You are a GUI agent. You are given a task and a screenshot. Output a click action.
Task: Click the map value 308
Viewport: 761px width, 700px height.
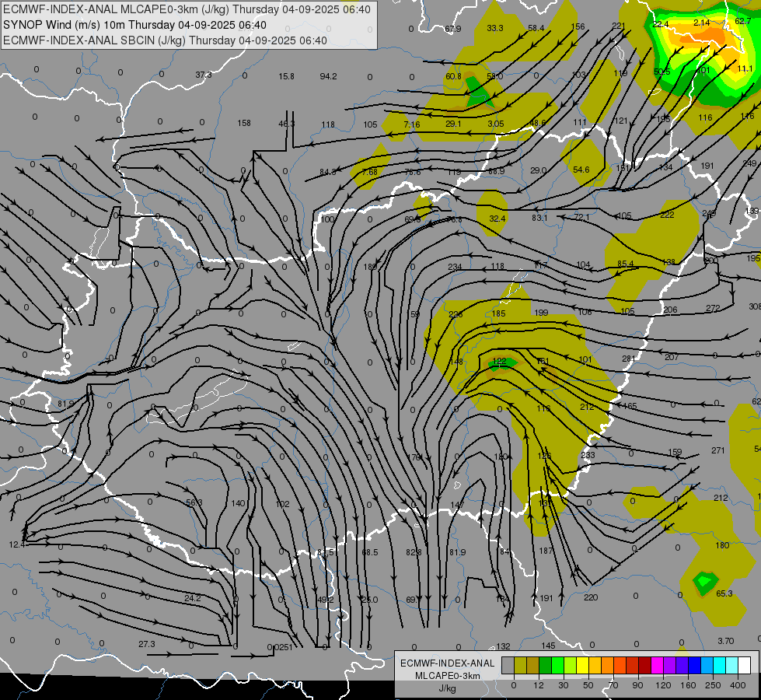(x=755, y=306)
